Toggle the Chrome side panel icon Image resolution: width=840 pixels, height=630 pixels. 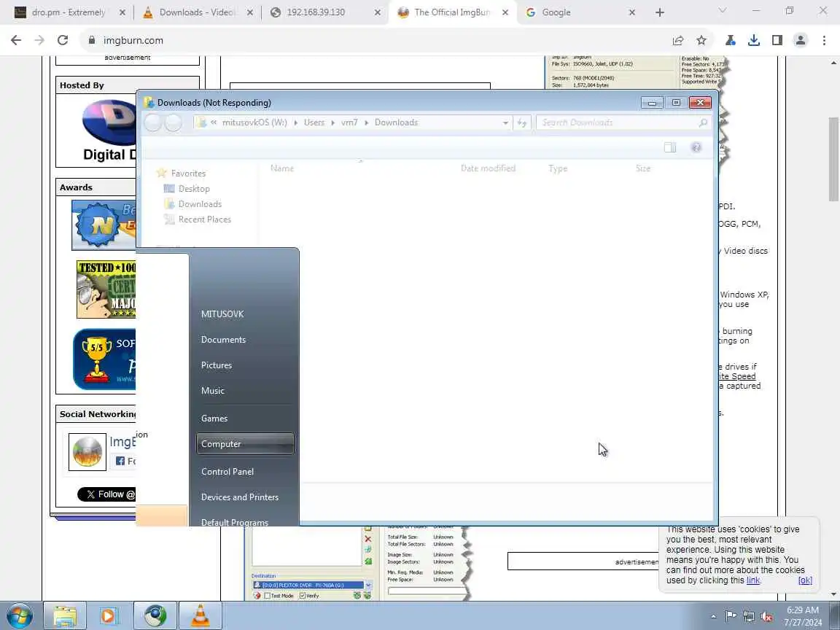[777, 40]
